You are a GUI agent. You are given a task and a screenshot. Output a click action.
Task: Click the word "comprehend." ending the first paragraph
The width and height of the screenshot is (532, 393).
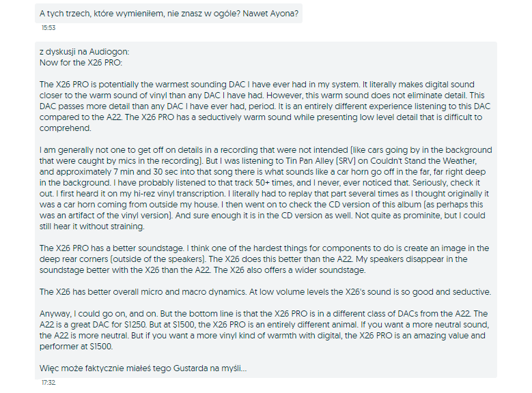(x=65, y=128)
